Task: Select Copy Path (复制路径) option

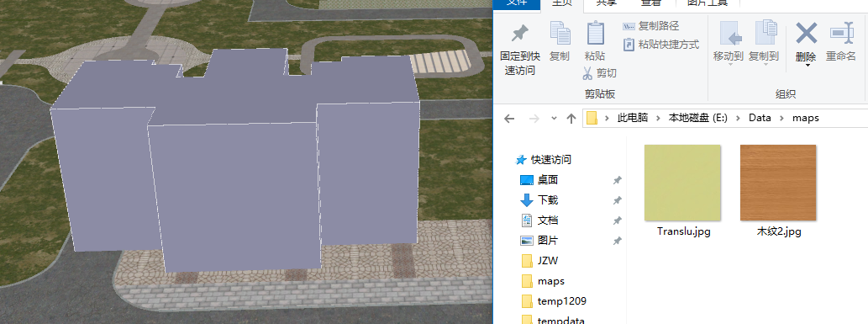Action: (x=650, y=26)
